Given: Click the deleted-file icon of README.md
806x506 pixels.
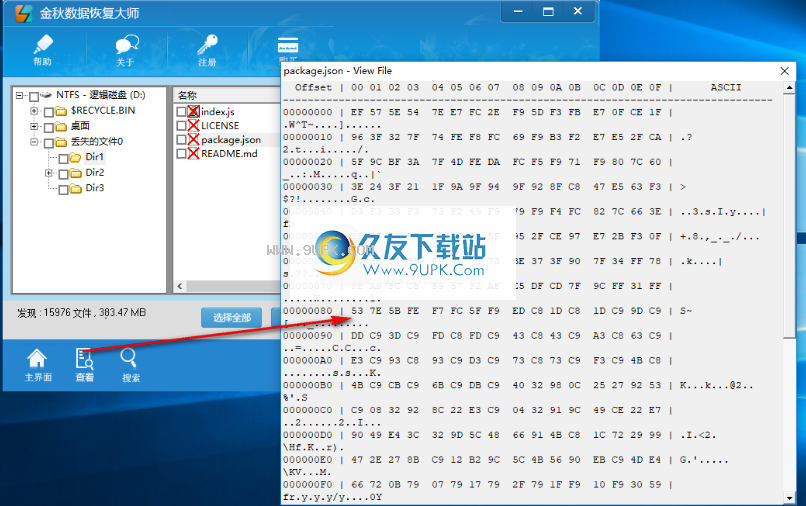Looking at the screenshot, I should [193, 153].
